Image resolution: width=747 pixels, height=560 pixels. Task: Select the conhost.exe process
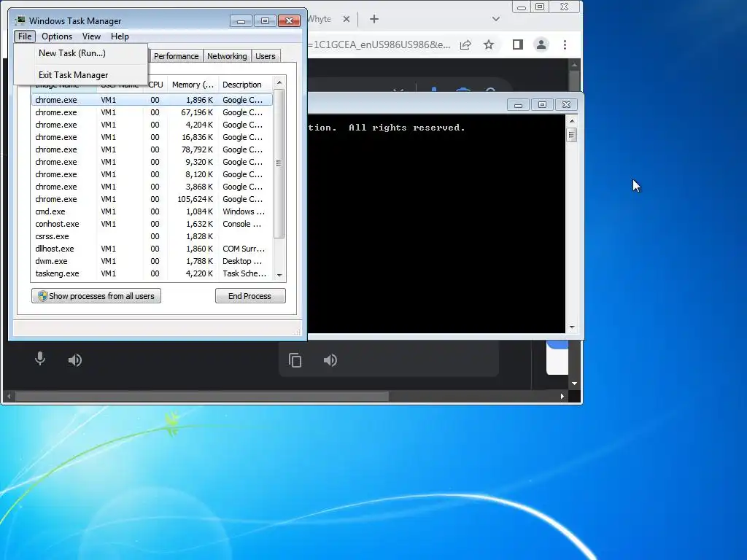pyautogui.click(x=152, y=224)
